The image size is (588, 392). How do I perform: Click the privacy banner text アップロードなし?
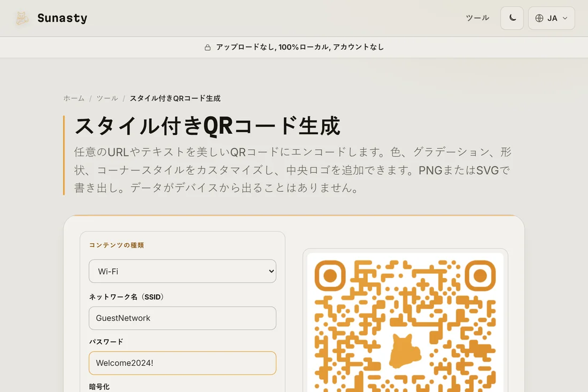pos(246,47)
